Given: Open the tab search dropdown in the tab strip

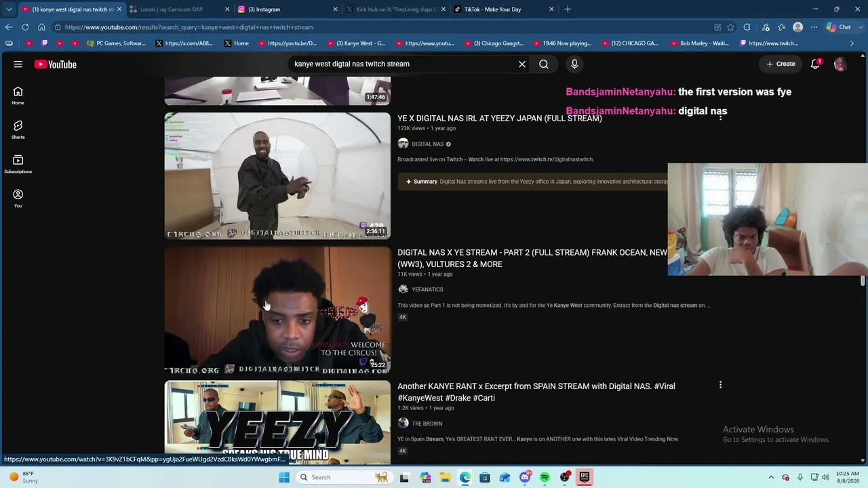Looking at the screenshot, I should click(x=8, y=9).
